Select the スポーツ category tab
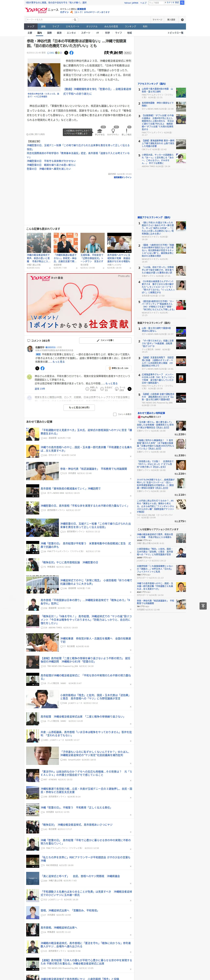The image size is (210, 980). [86, 33]
